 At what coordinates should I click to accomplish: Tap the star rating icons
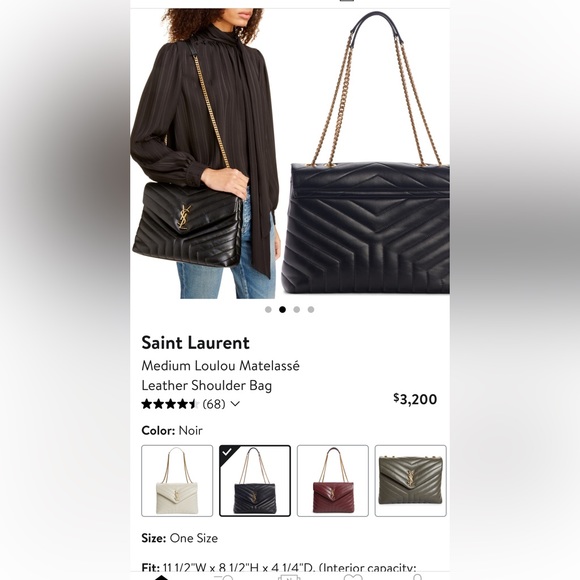click(x=170, y=404)
